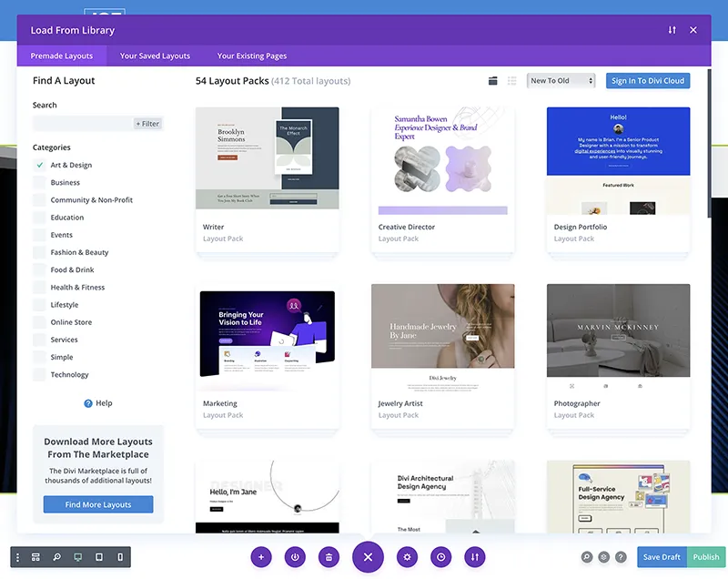Click the zoom magnifier icon in bottom toolbar
The height and width of the screenshot is (579, 728).
coord(56,557)
